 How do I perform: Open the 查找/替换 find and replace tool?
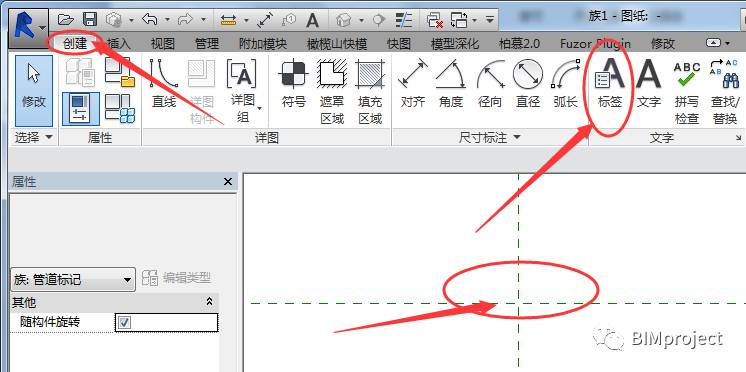725,91
